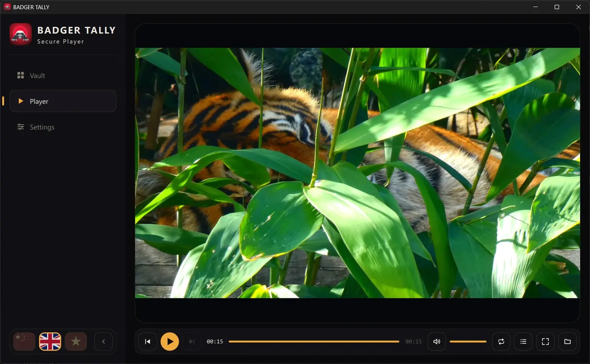Select the Player menu item
The image size is (590, 364).
pos(63,101)
